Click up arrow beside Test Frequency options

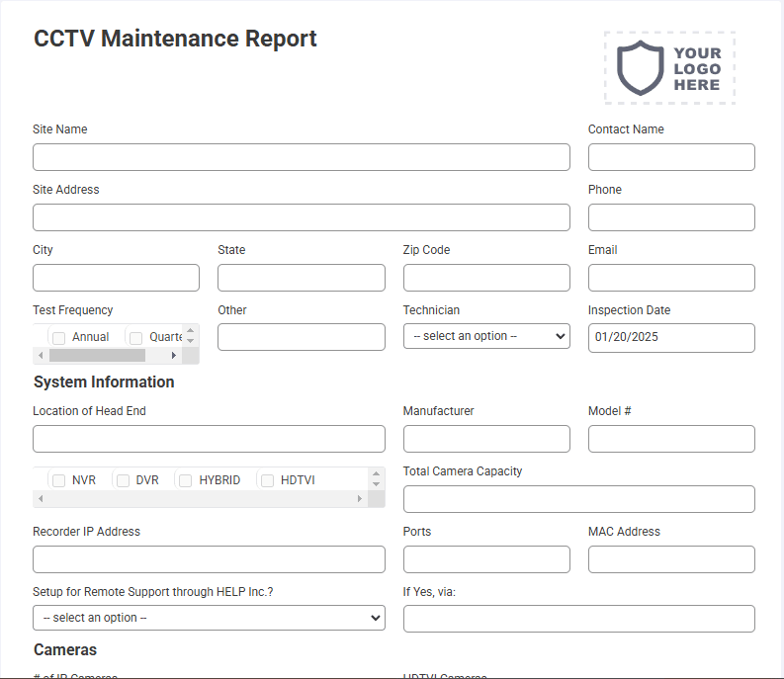[190, 330]
